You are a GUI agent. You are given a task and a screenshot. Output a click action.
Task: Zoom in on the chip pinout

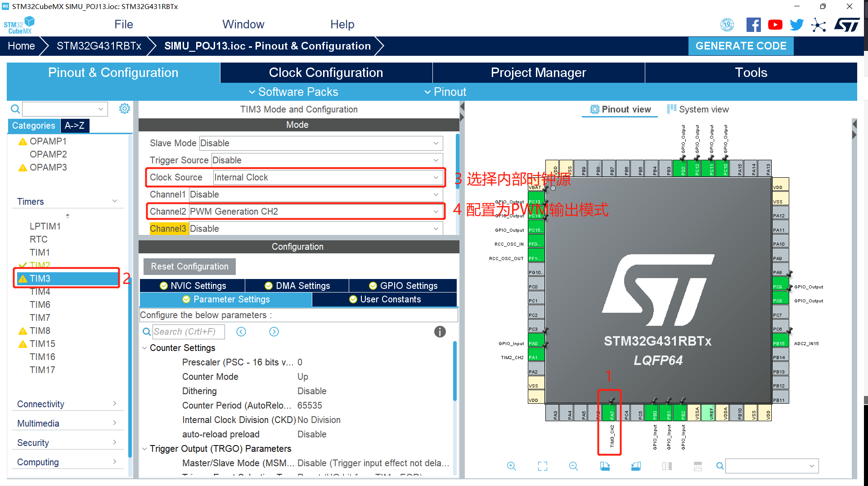pyautogui.click(x=511, y=466)
